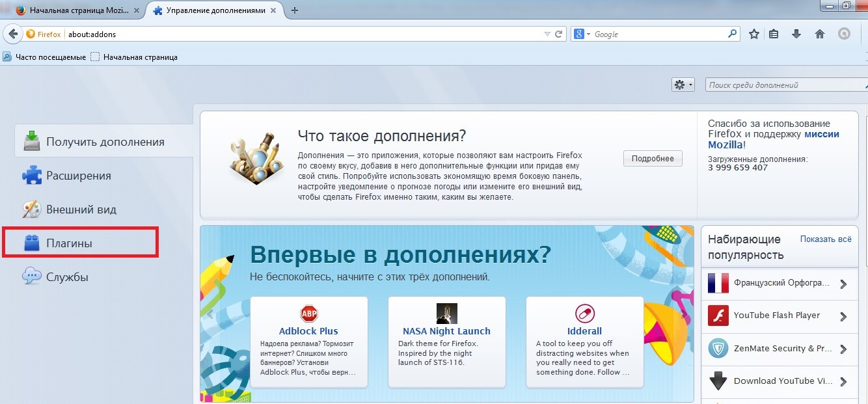Viewport: 868px width, 404px height.
Task: Click the magnifier icon in Google search box
Action: point(733,34)
